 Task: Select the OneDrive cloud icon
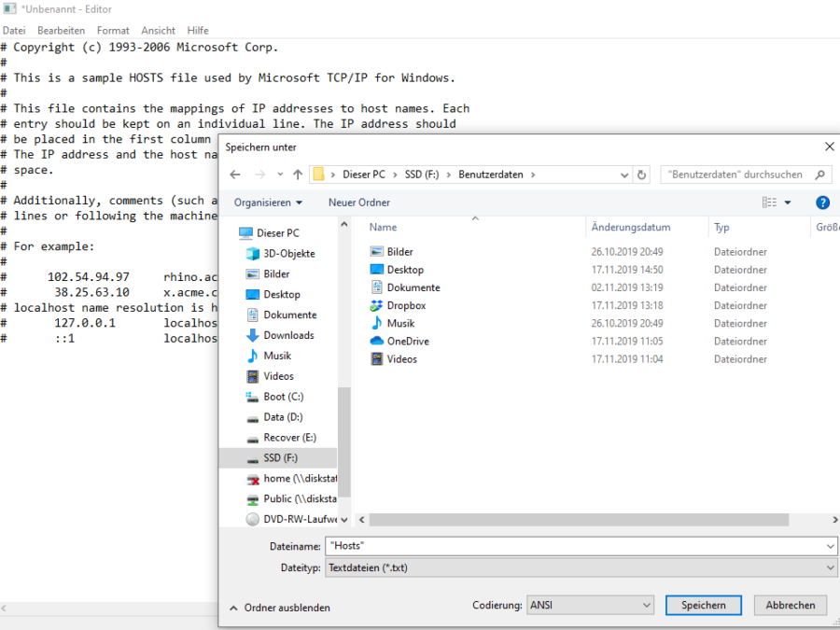point(378,341)
